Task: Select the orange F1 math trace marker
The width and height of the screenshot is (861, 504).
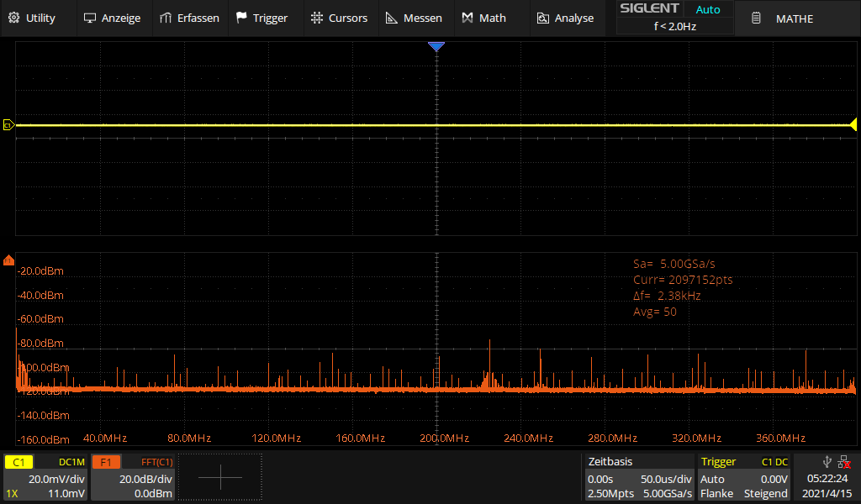Action: click(x=8, y=260)
